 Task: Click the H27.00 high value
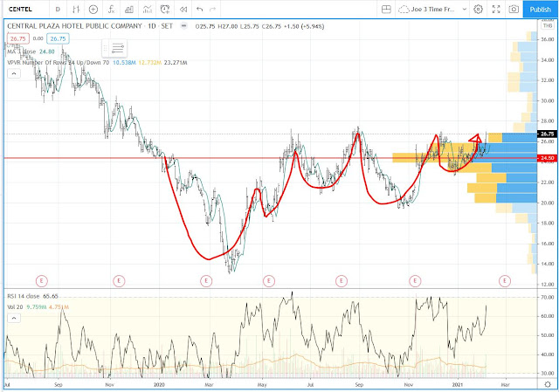pos(227,26)
